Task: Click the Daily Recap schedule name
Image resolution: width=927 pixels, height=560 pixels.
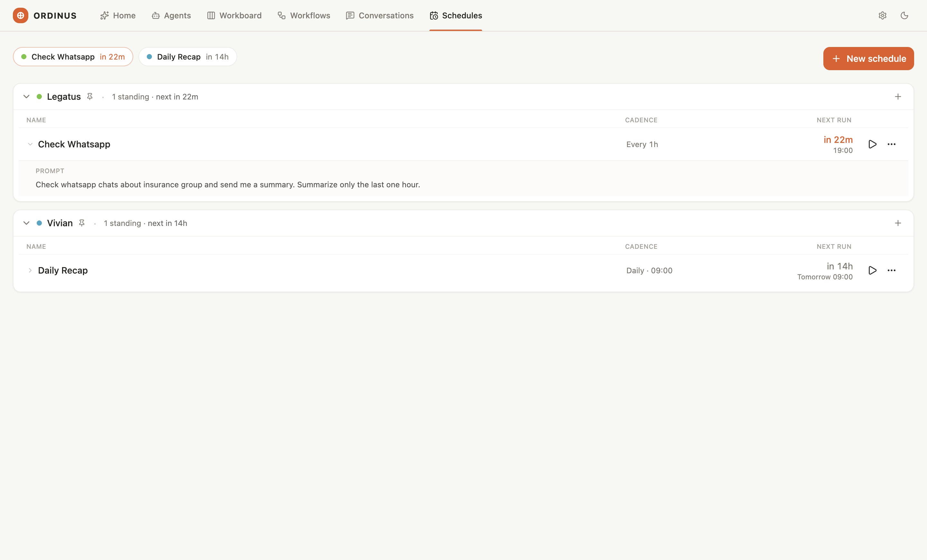Action: [x=63, y=270]
